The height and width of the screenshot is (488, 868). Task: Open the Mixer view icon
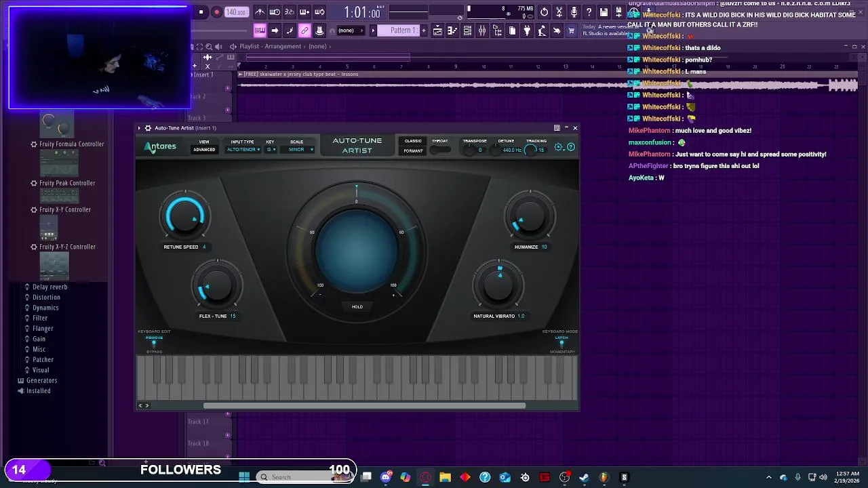pyautogui.click(x=482, y=30)
